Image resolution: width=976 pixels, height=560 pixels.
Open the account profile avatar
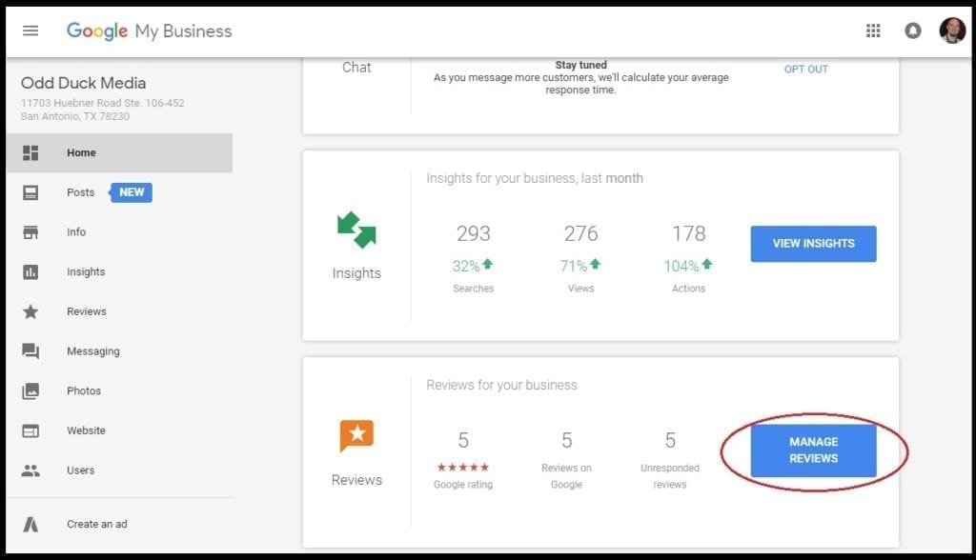point(952,30)
